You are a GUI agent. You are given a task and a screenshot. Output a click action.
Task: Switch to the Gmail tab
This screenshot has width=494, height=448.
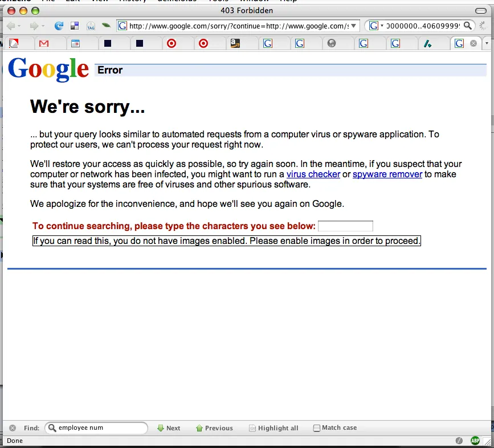click(44, 43)
